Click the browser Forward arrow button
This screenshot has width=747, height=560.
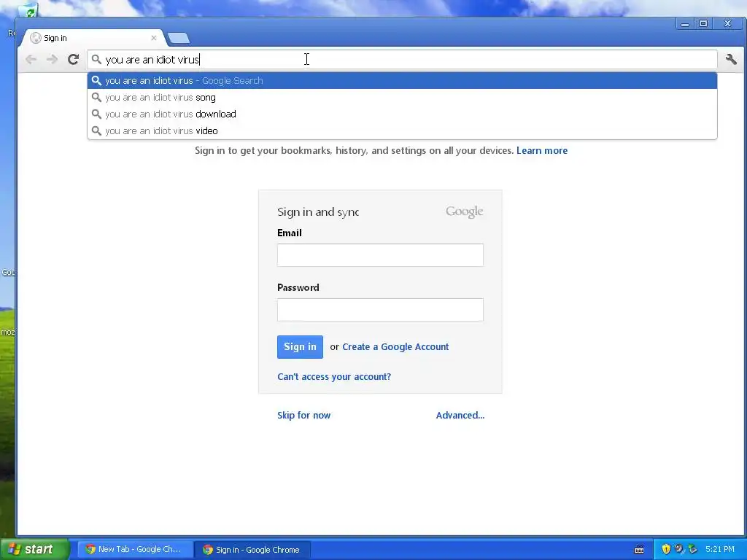pyautogui.click(x=52, y=60)
